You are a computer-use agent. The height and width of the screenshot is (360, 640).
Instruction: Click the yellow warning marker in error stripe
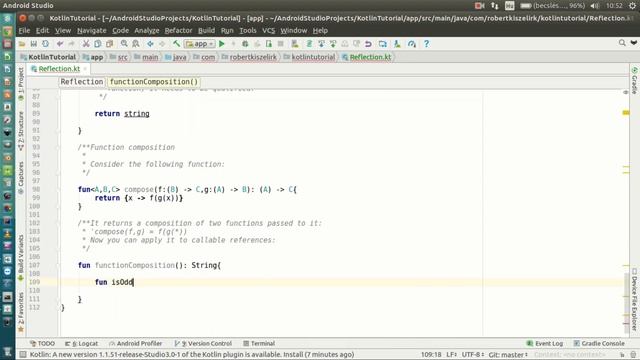[626, 112]
